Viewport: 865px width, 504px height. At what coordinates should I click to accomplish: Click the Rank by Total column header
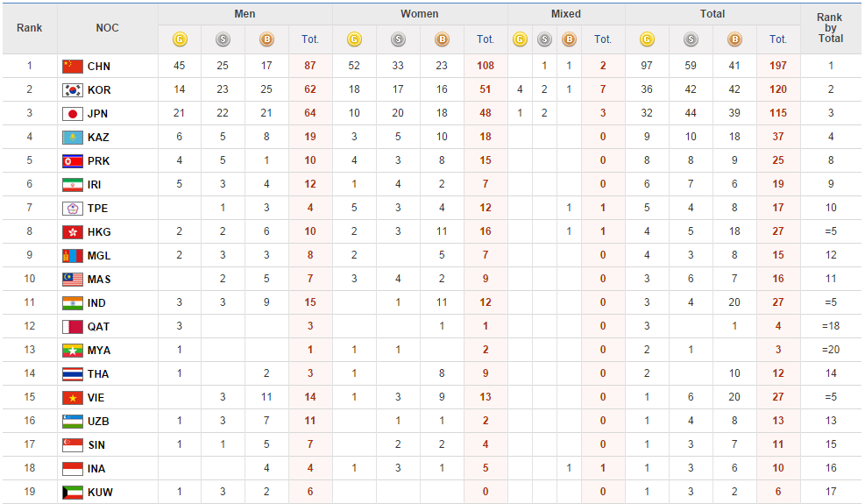(830, 28)
